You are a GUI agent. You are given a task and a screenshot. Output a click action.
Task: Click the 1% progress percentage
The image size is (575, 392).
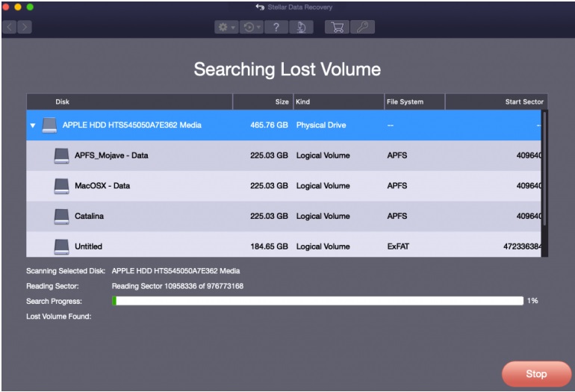click(x=532, y=301)
